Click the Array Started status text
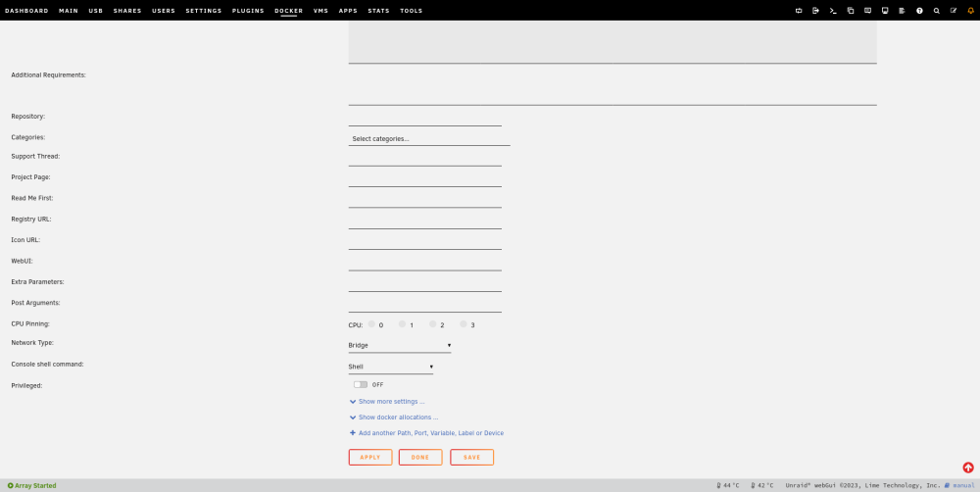 coord(35,486)
